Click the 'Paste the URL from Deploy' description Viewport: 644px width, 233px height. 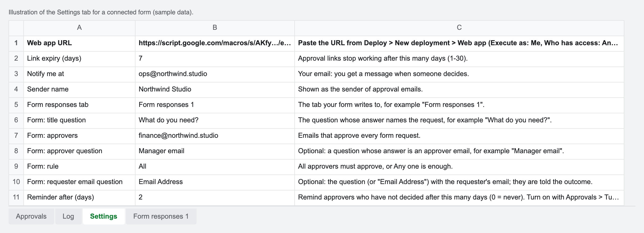tap(459, 43)
